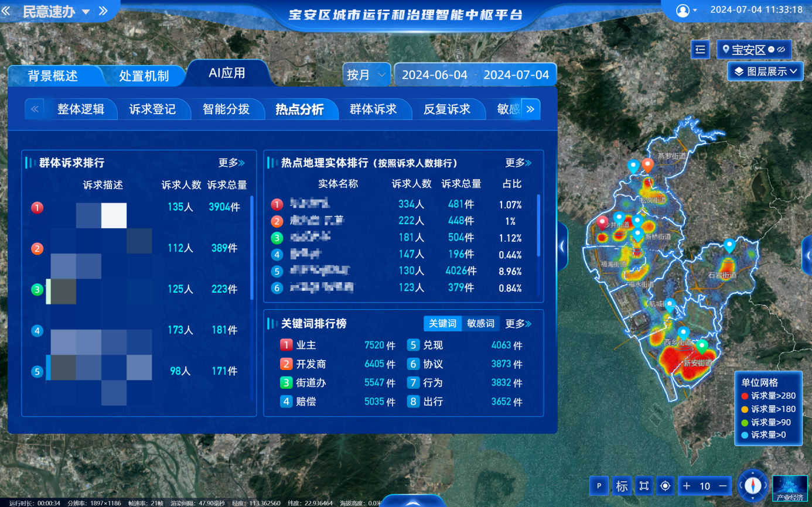Select the 智能分拨 sub-tab

226,109
